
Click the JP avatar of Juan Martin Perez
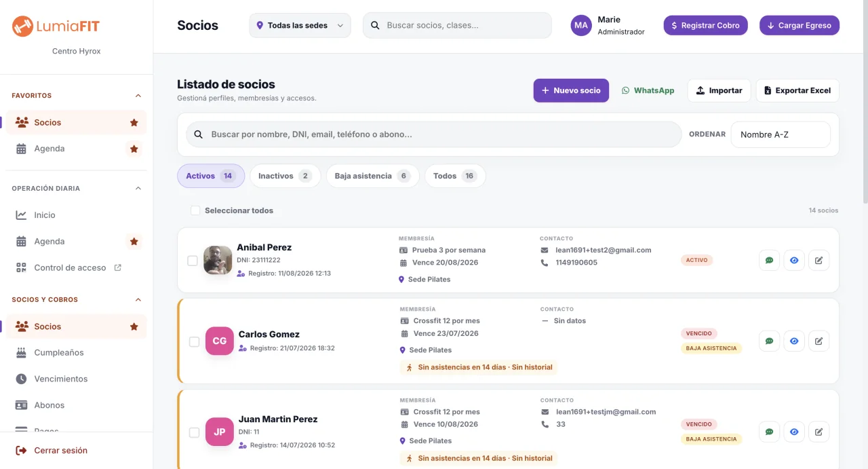click(x=220, y=432)
